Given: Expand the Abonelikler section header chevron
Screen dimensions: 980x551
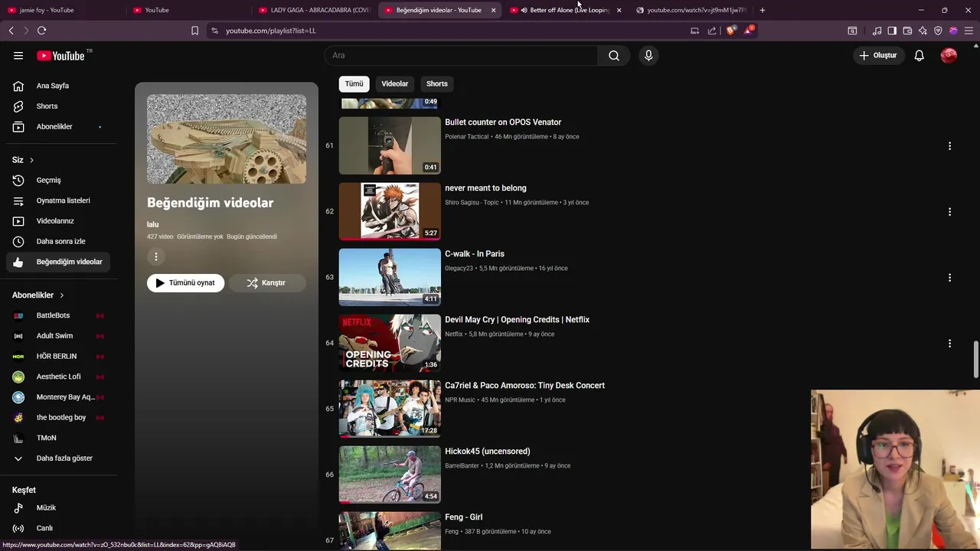Looking at the screenshot, I should (x=62, y=295).
